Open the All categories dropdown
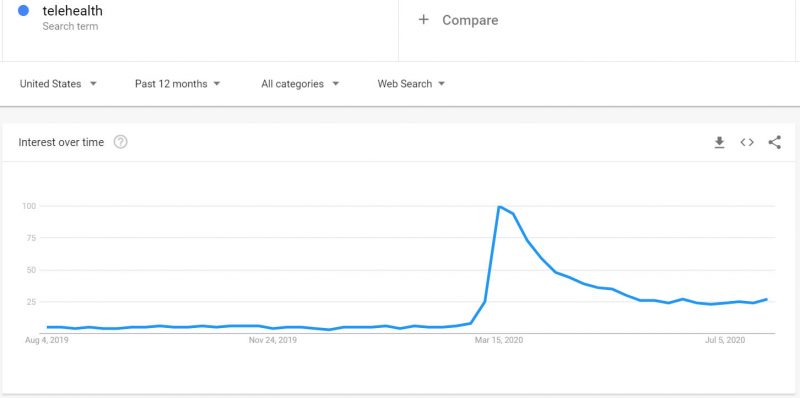Image resolution: width=800 pixels, height=398 pixels. pyautogui.click(x=300, y=84)
